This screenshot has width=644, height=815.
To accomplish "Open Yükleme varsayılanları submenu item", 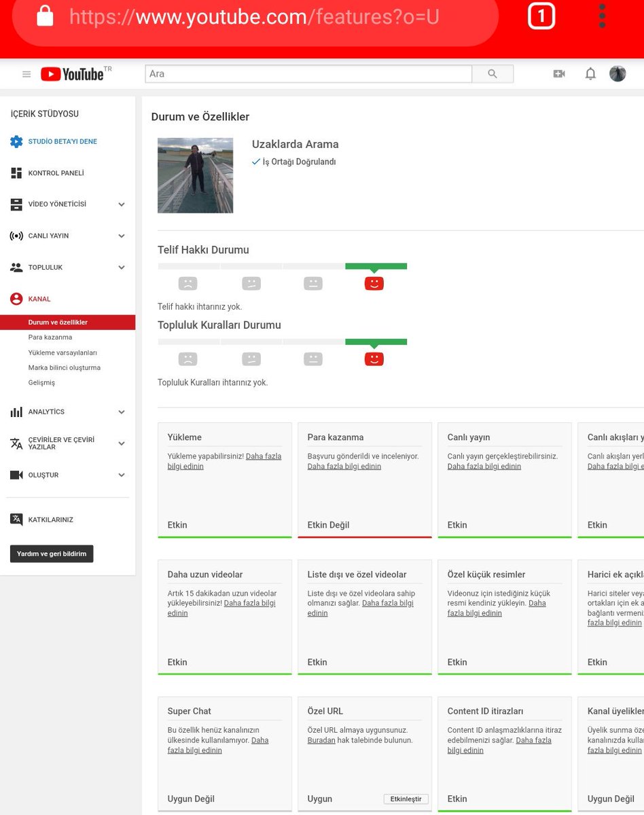I will click(x=62, y=353).
